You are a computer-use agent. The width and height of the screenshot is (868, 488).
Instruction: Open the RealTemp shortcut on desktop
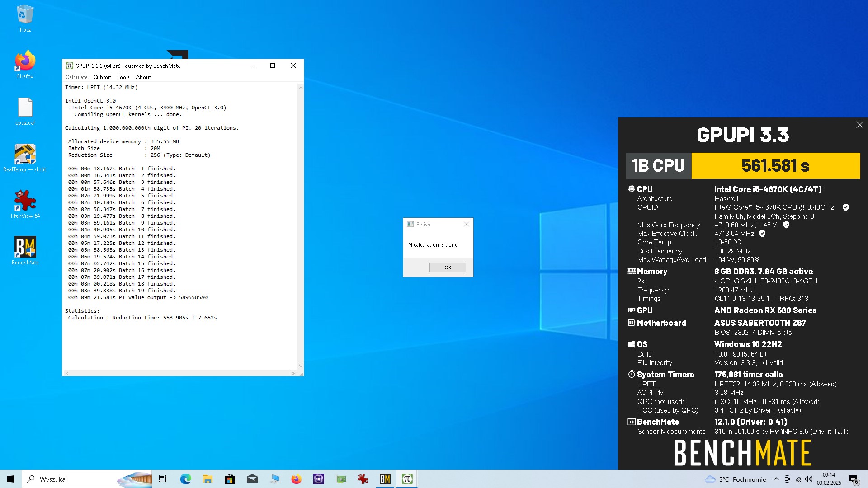tap(25, 158)
